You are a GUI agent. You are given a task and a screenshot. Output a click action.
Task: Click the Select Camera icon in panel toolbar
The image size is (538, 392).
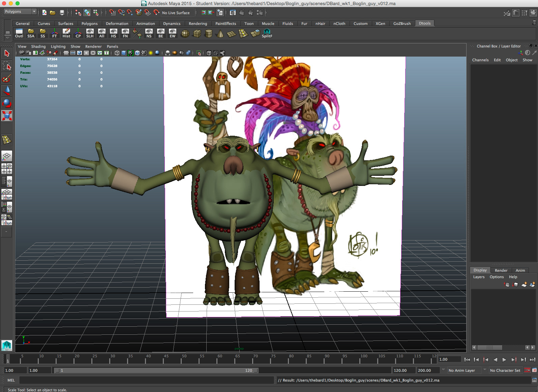[22, 53]
